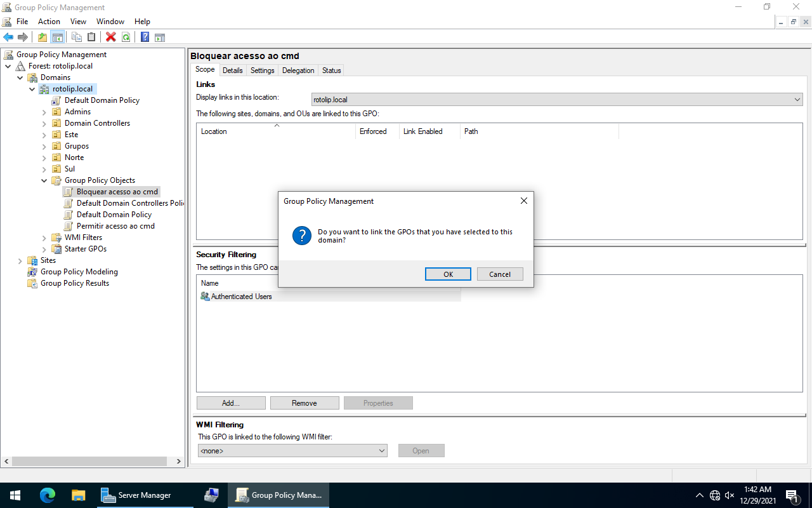Click the Up One Level folder icon
Viewport: 812px width, 508px height.
(x=43, y=37)
